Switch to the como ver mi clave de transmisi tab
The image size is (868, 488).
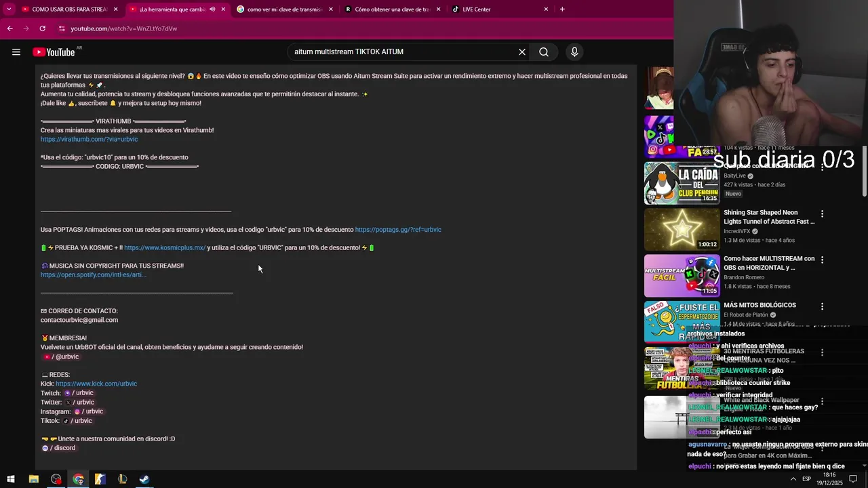click(285, 9)
